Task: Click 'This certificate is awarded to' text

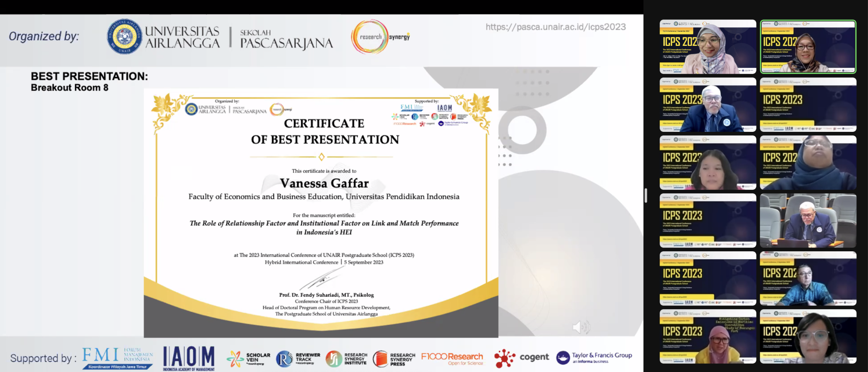Action: click(324, 171)
